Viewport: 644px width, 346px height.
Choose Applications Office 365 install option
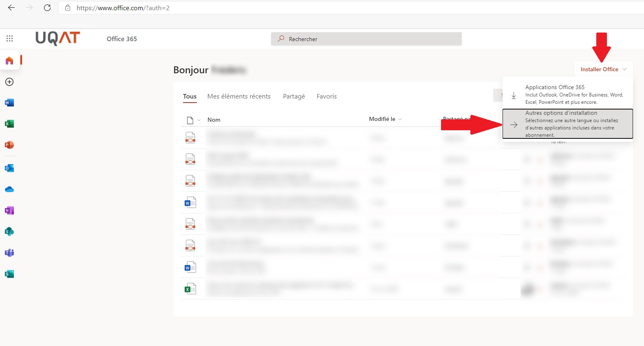pos(567,94)
